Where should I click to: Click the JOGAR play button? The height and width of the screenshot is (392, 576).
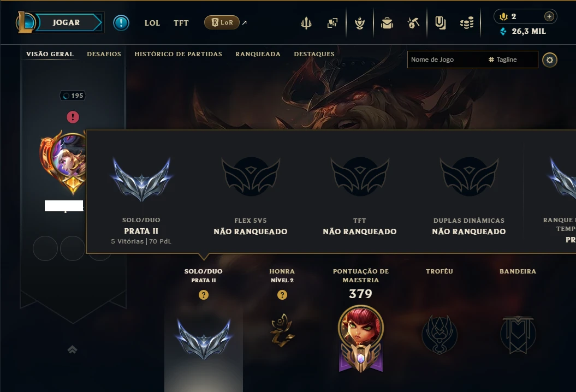[66, 22]
